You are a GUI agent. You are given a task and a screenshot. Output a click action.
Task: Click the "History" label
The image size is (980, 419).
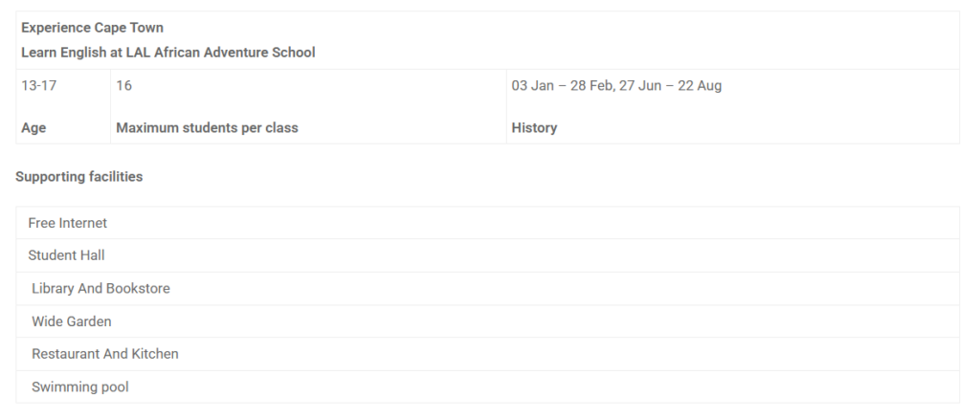534,128
